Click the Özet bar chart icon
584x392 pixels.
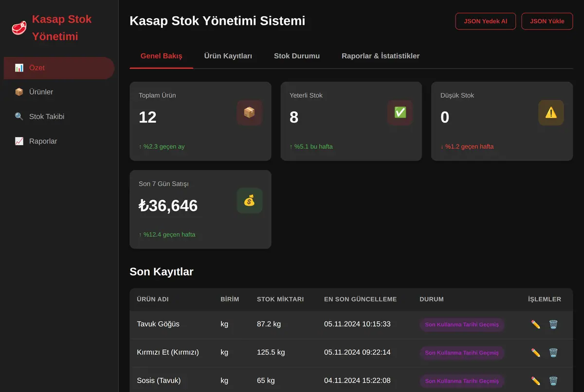(19, 68)
